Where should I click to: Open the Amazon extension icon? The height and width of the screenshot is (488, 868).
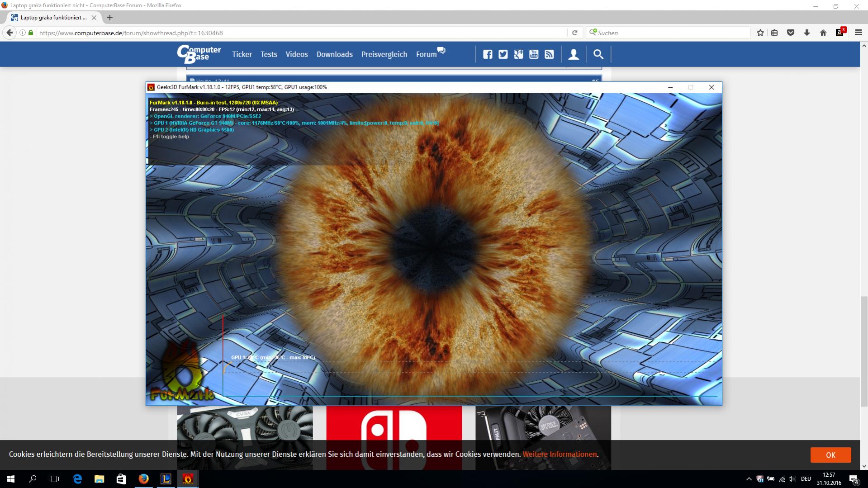pos(840,33)
